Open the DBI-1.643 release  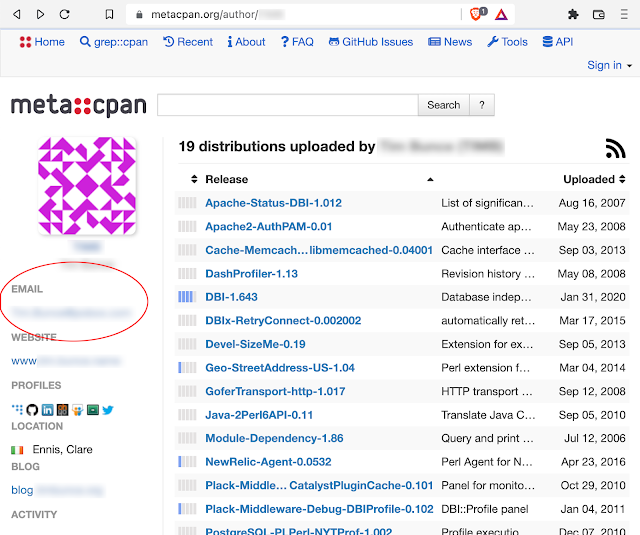tap(231, 297)
